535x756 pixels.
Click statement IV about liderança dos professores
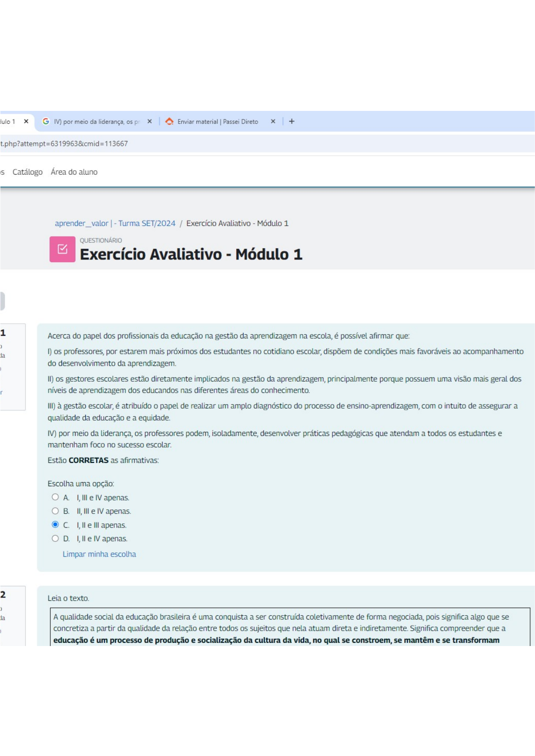(275, 439)
